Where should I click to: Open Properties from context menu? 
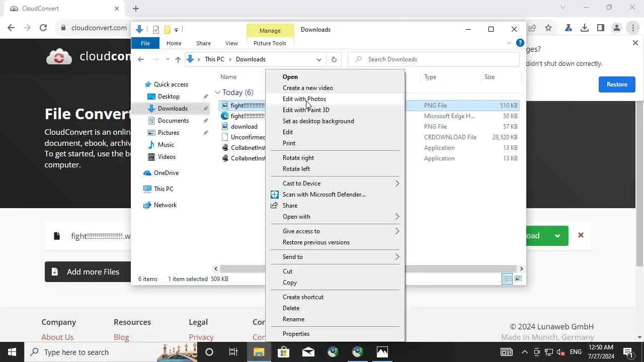pyautogui.click(x=335, y=334)
